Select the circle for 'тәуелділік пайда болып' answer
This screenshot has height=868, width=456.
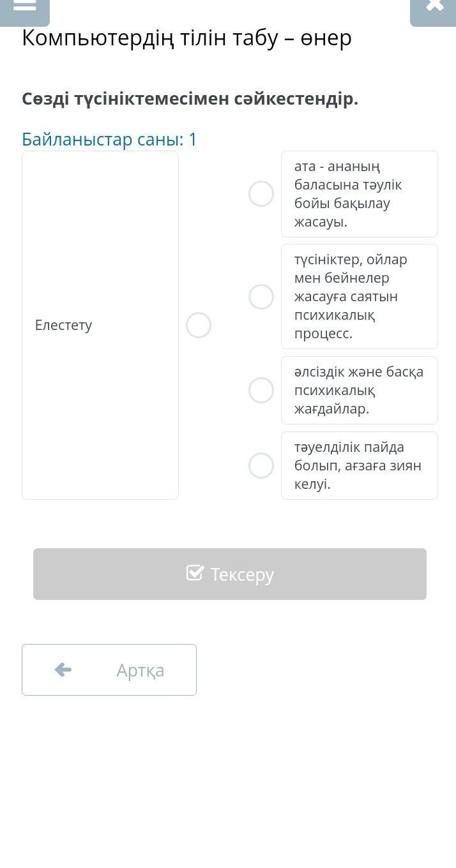[x=261, y=466]
